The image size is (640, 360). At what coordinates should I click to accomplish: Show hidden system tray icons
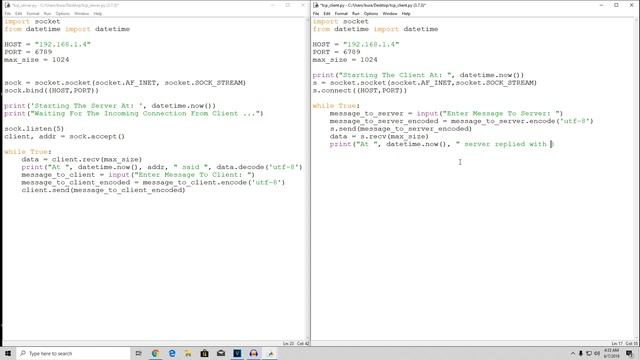pyautogui.click(x=573, y=353)
